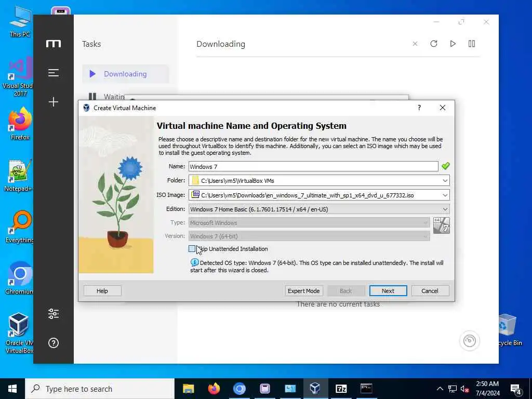The height and width of the screenshot is (399, 532).
Task: Open the notification center icon
Action: [x=516, y=389]
